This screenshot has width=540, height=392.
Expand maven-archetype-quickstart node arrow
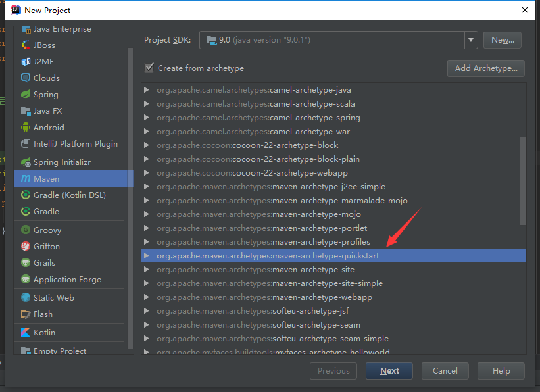(x=147, y=256)
